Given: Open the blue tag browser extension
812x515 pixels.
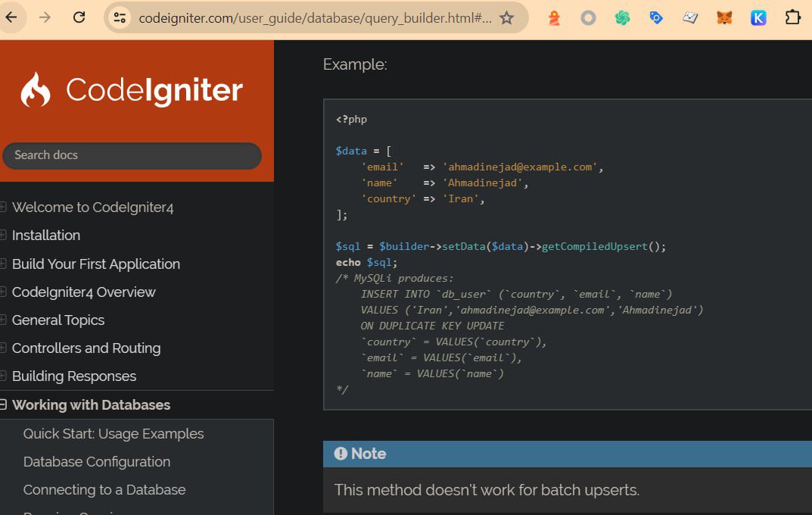Looking at the screenshot, I should point(656,18).
